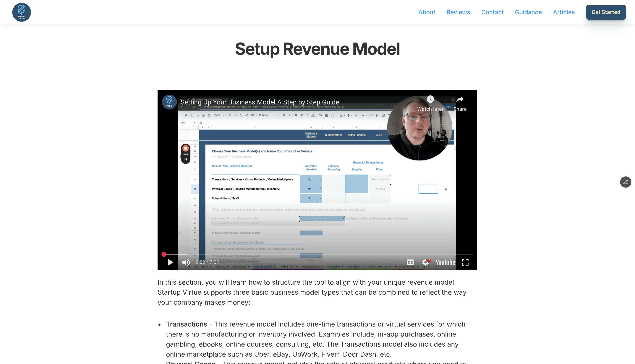This screenshot has width=635, height=364.
Task: Click the video title link
Action: coord(260,102)
